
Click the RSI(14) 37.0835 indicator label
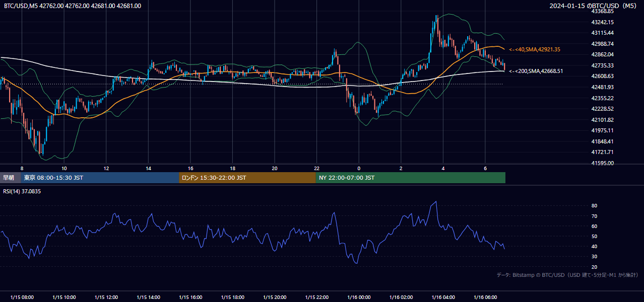coord(22,191)
